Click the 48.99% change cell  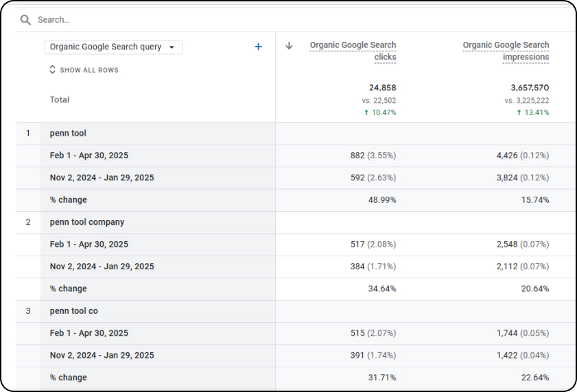[382, 200]
